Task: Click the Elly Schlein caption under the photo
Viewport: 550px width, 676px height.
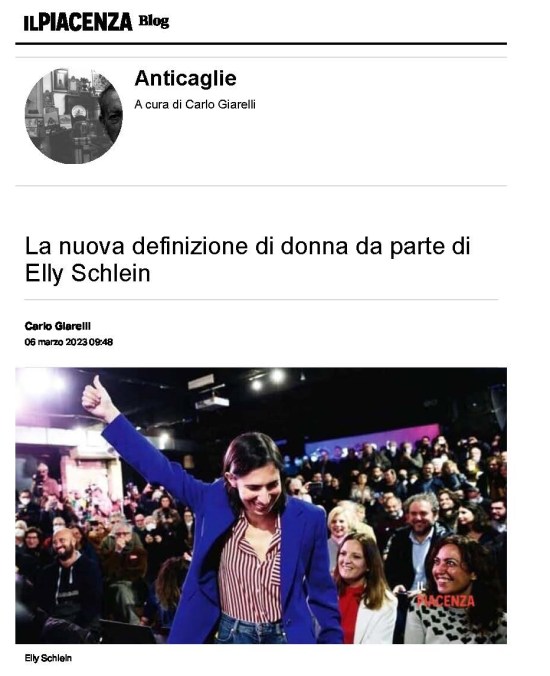Action: [48, 658]
